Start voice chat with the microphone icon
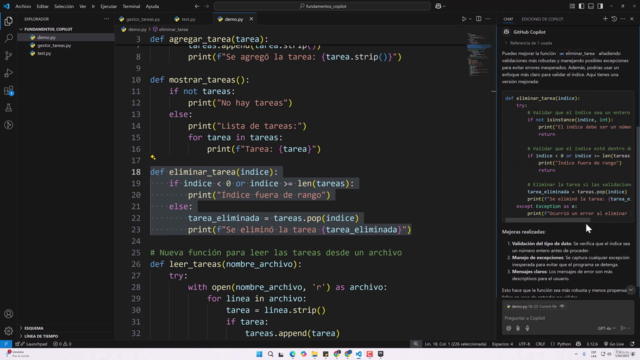The width and height of the screenshot is (640, 360). 527,328
